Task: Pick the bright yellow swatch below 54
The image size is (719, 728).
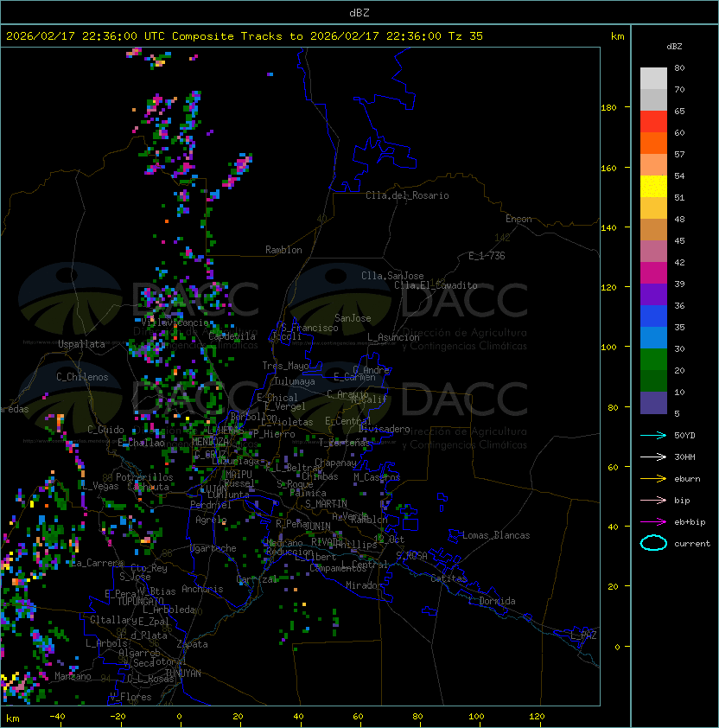Action: coord(653,187)
